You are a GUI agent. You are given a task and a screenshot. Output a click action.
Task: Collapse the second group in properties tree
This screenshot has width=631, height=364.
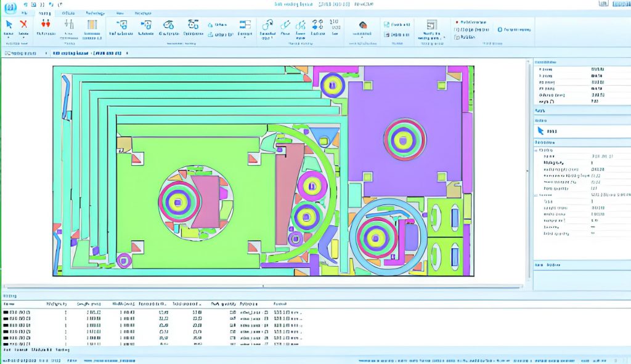[537, 195]
